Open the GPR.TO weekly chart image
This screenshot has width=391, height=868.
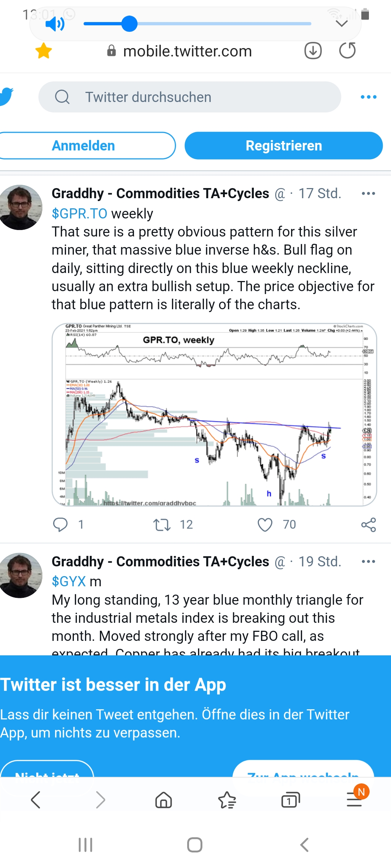click(x=214, y=414)
